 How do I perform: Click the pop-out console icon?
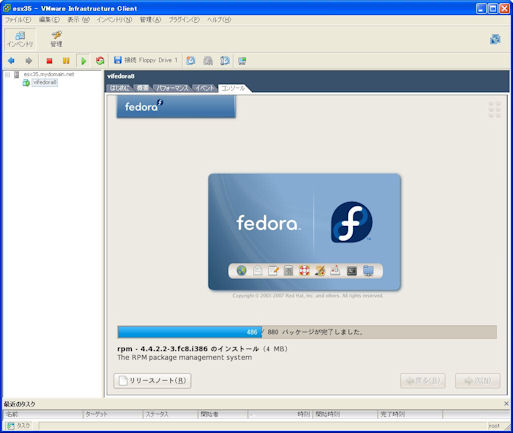click(242, 61)
